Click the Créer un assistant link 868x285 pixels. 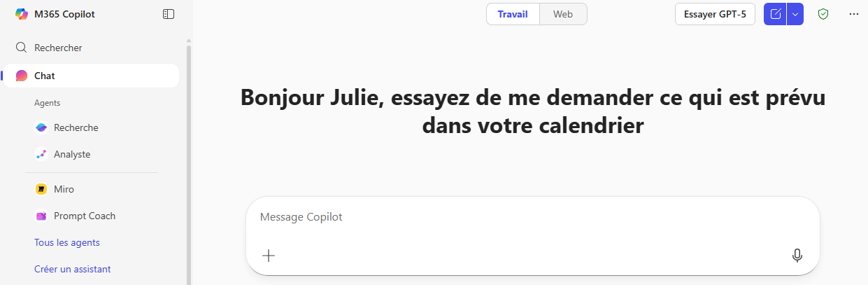(73, 269)
